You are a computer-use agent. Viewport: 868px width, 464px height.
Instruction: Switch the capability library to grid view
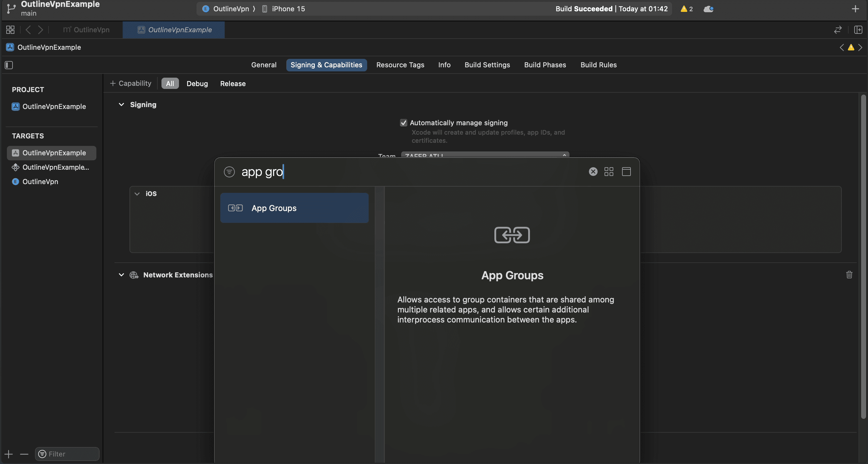[609, 172]
